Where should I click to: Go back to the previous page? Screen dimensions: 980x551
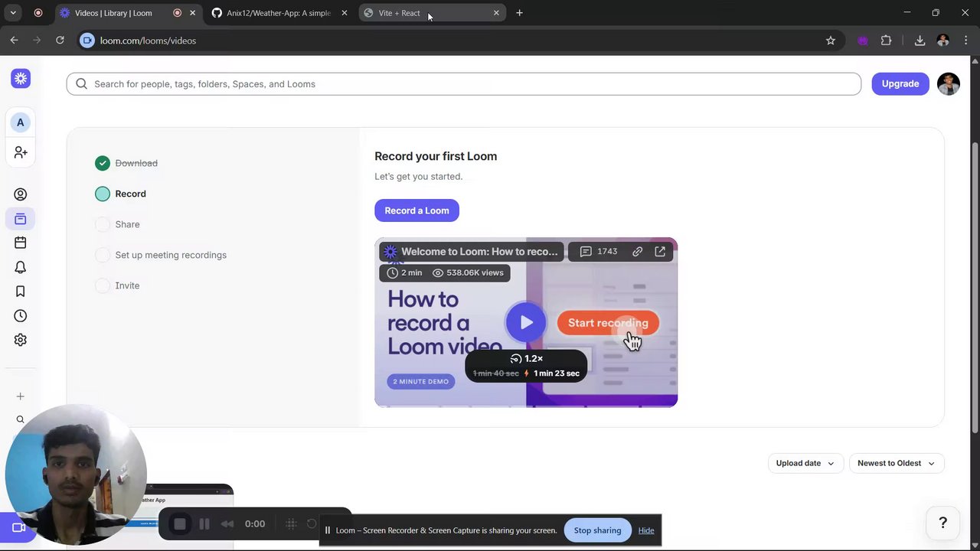pyautogui.click(x=14, y=41)
